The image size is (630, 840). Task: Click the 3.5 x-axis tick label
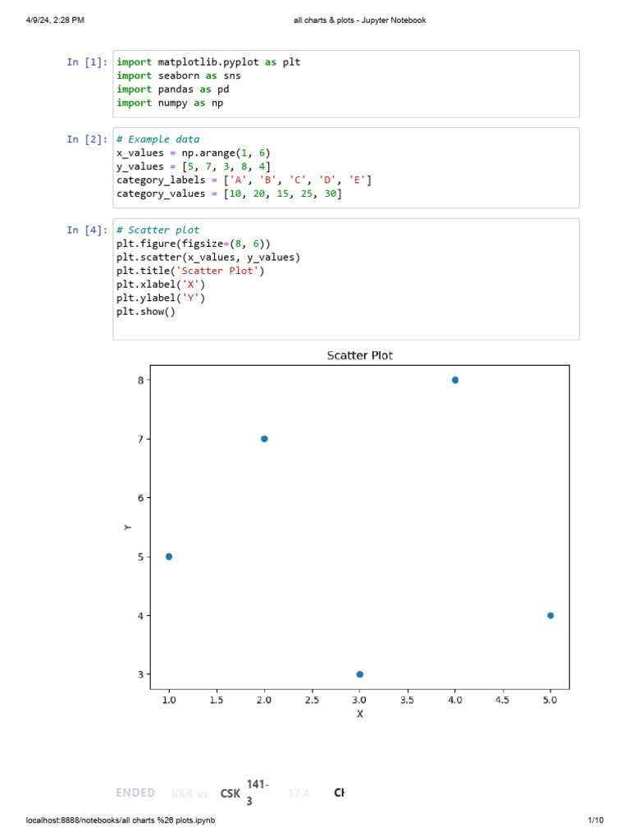[407, 701]
